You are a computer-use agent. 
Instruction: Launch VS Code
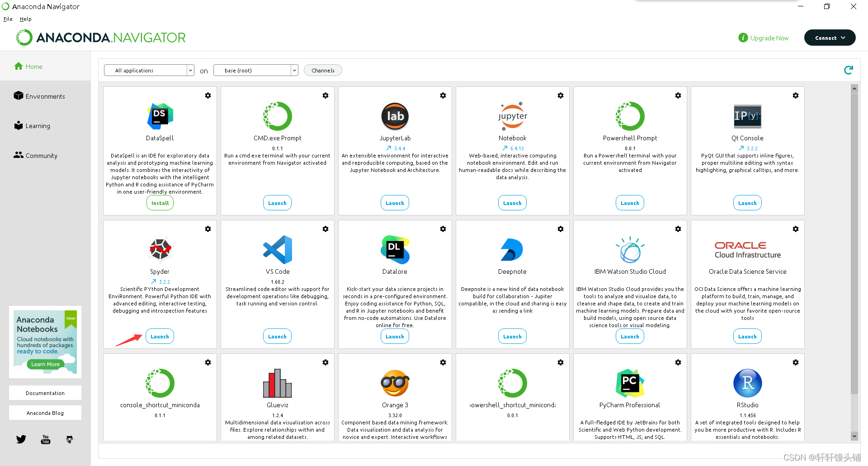pyautogui.click(x=278, y=337)
